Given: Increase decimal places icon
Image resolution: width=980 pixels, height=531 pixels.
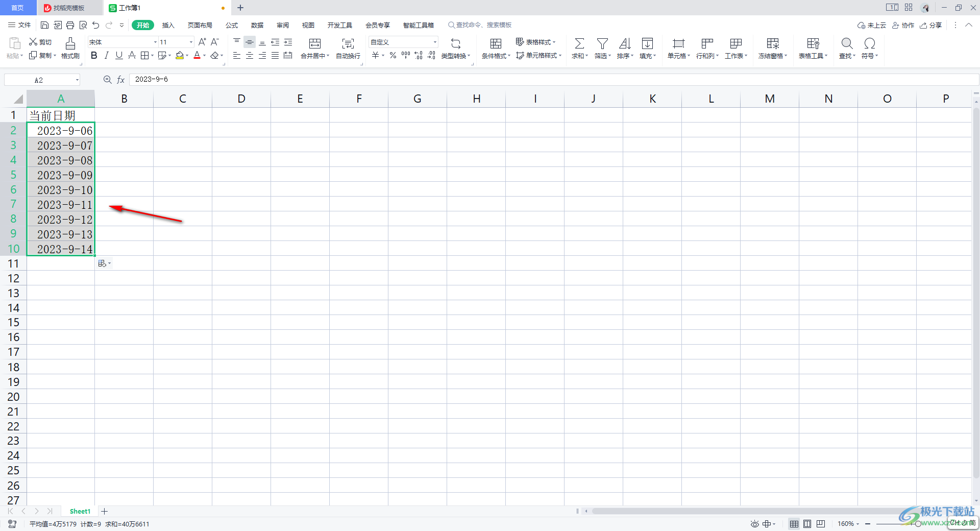Looking at the screenshot, I should tap(419, 55).
